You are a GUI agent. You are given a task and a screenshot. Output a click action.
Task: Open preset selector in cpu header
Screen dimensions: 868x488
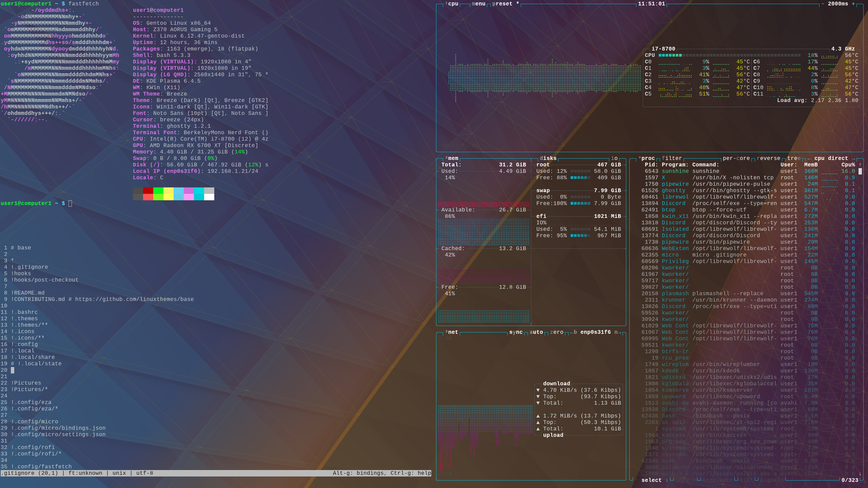tap(502, 4)
